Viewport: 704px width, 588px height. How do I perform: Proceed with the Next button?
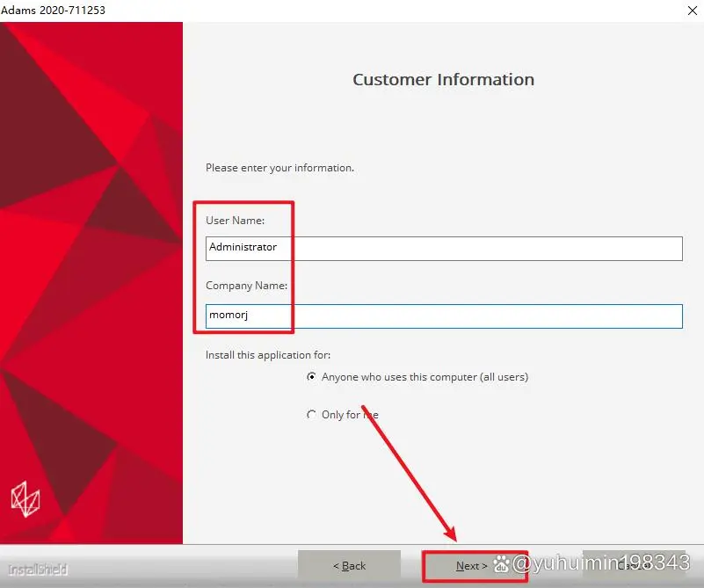click(x=471, y=565)
